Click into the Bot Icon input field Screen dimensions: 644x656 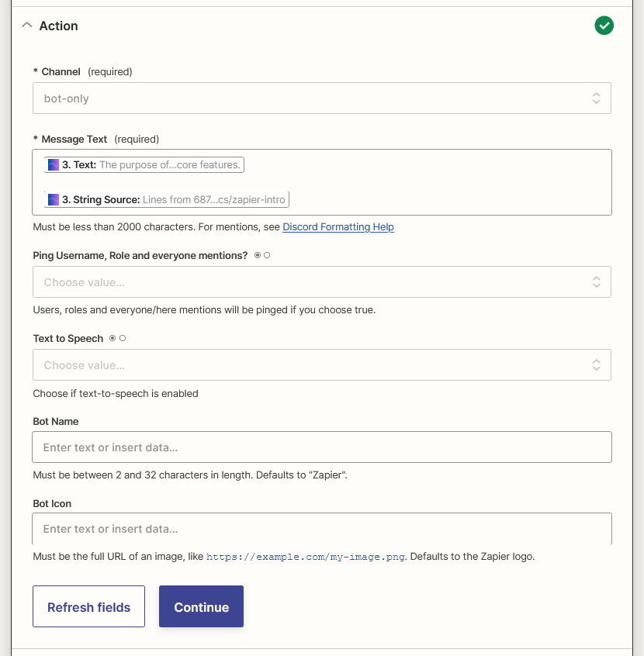click(321, 529)
